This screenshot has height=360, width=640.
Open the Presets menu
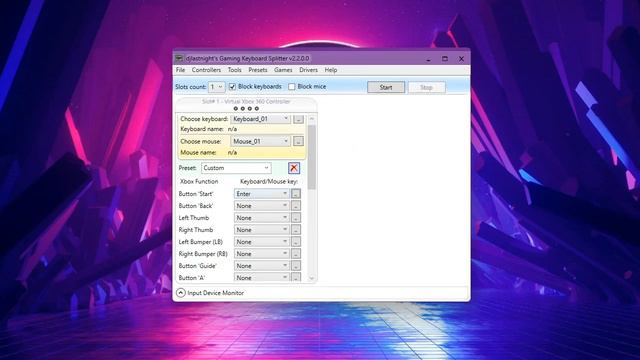[258, 70]
